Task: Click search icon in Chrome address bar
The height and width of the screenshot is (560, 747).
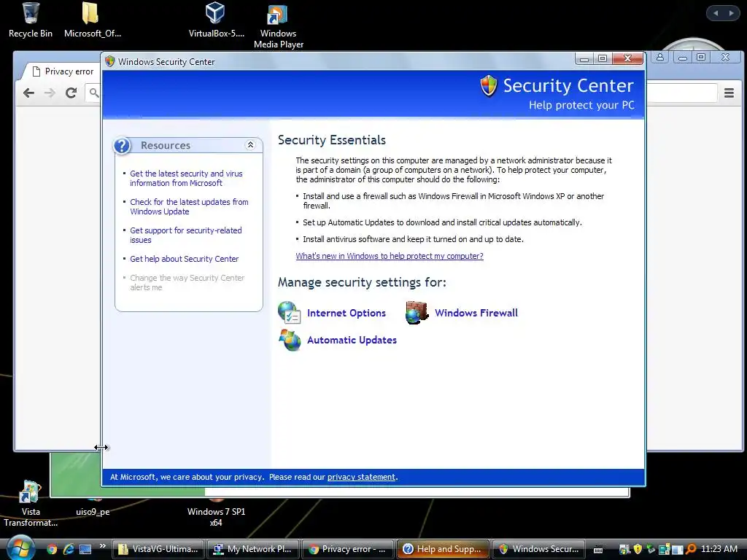Action: pos(94,93)
